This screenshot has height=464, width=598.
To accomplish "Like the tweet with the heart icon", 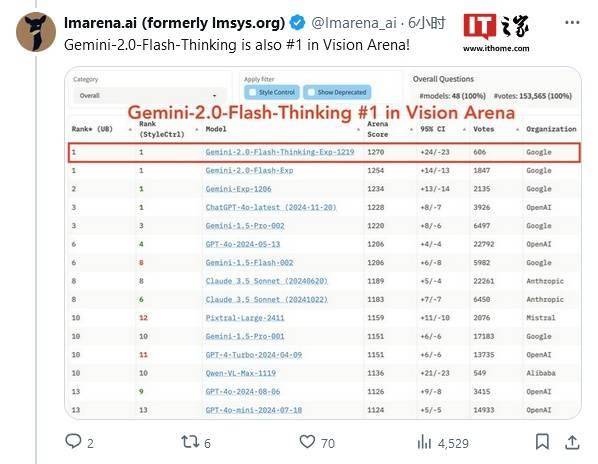I will pyautogui.click(x=307, y=442).
